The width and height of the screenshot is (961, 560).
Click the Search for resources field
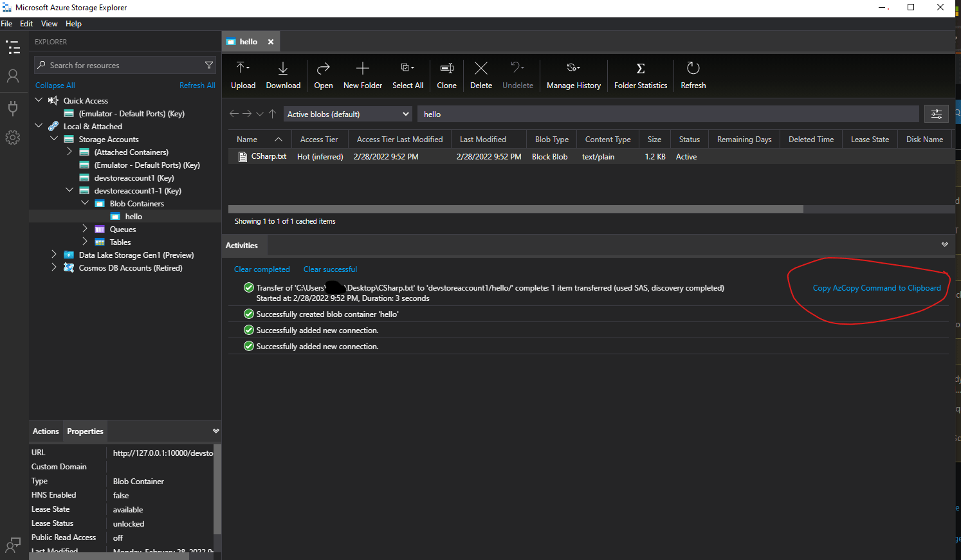[125, 65]
